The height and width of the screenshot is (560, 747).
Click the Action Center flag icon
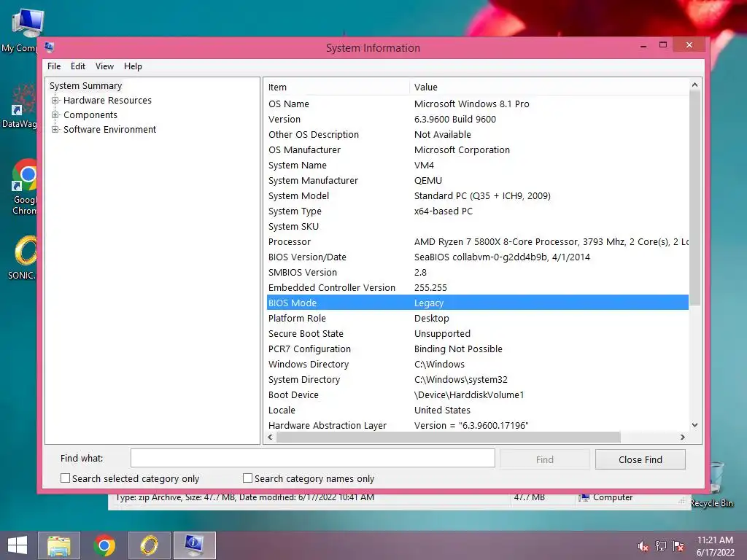pyautogui.click(x=678, y=546)
